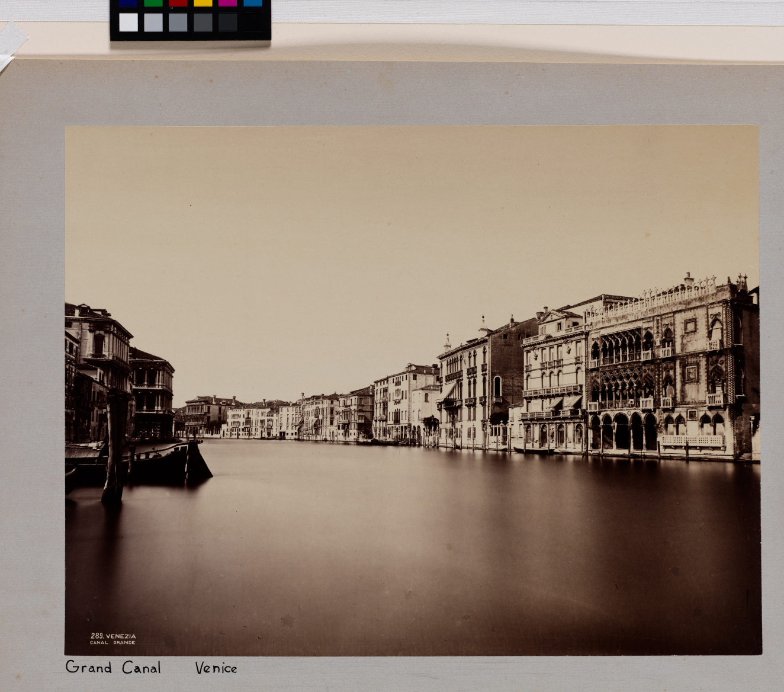Image resolution: width=784 pixels, height=692 pixels.
Task: Pick the cyan-blue patch at the chart's right end
Action: coord(253,3)
